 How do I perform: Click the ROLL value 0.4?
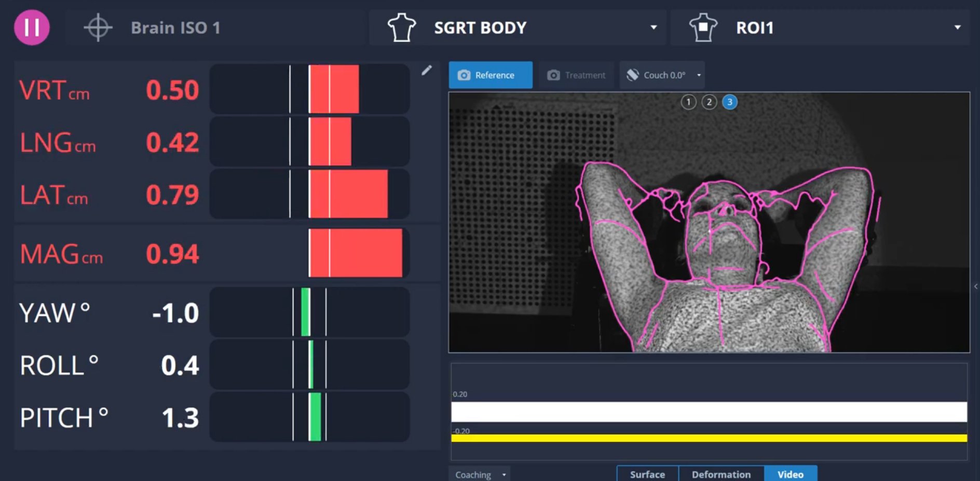pyautogui.click(x=180, y=366)
